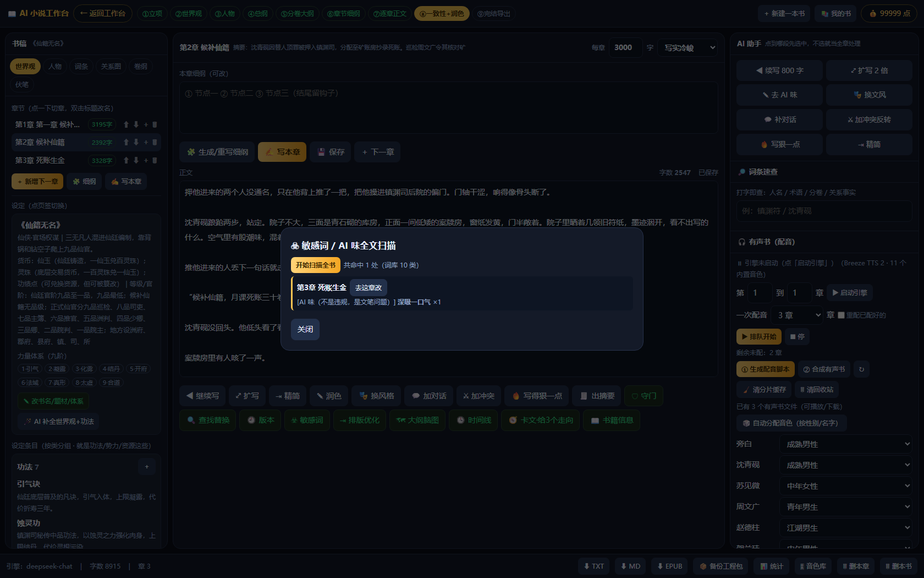Open 我的书 from the top bar

pos(836,14)
